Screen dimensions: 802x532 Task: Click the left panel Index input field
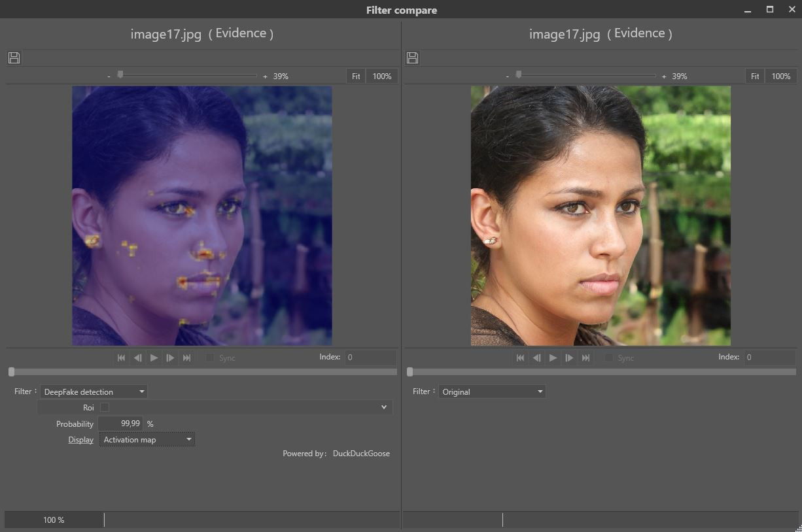(370, 357)
